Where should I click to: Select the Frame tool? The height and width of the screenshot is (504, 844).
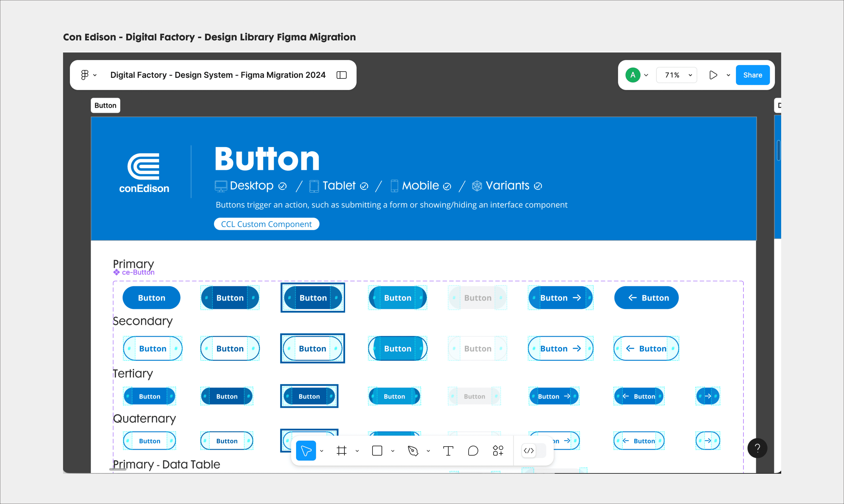pyautogui.click(x=341, y=451)
